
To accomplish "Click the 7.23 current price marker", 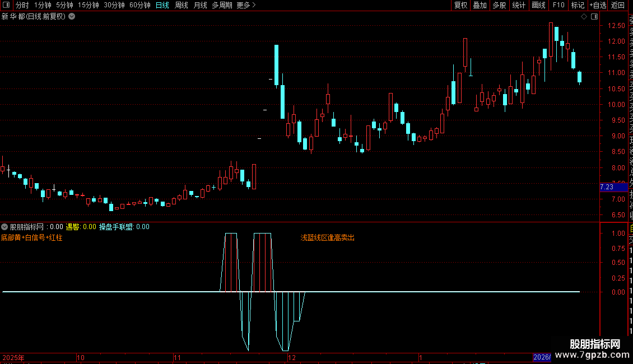I will (613, 187).
